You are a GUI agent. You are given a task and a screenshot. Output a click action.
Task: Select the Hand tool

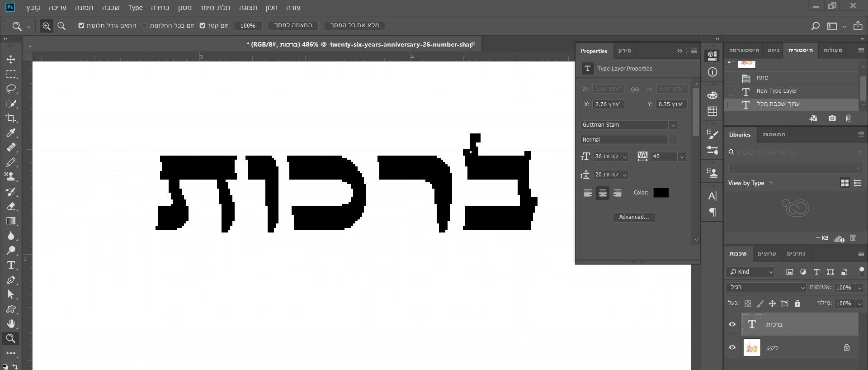(11, 324)
